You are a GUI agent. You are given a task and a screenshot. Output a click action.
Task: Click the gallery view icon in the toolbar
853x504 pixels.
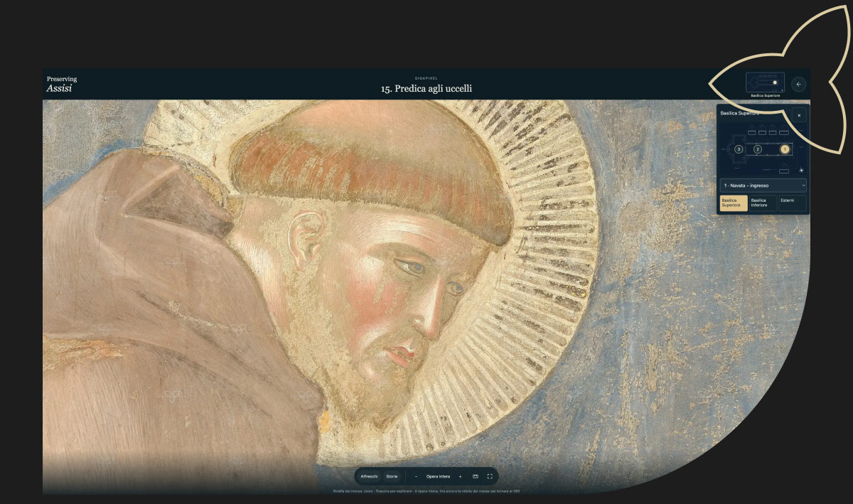(476, 476)
